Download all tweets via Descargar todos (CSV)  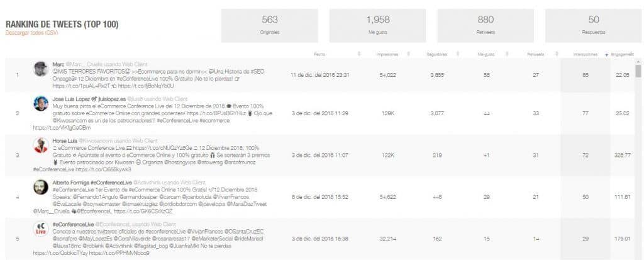click(31, 33)
